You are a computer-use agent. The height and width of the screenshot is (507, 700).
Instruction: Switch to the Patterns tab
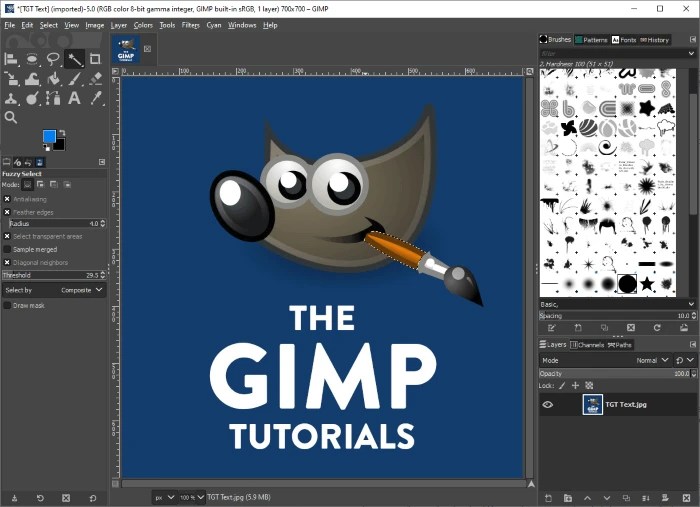tap(591, 40)
